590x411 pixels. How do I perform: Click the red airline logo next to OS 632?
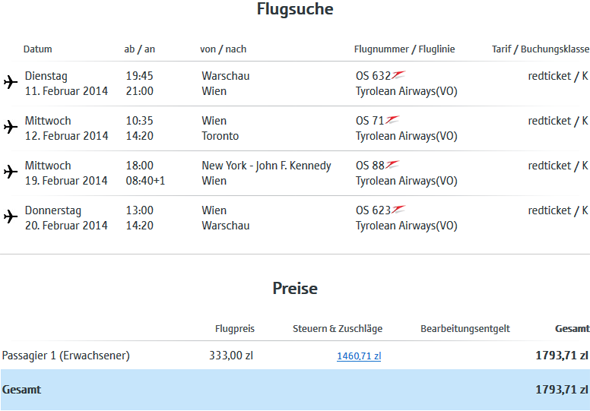[x=398, y=75]
